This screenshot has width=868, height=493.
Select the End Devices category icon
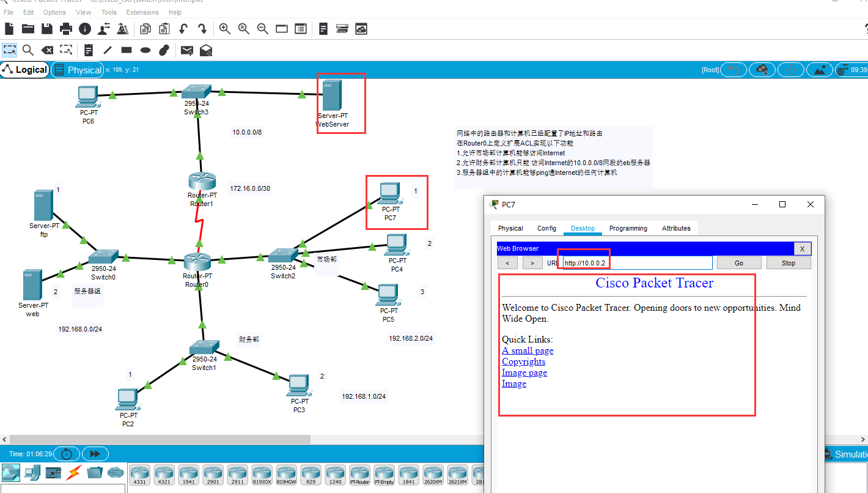tap(32, 472)
